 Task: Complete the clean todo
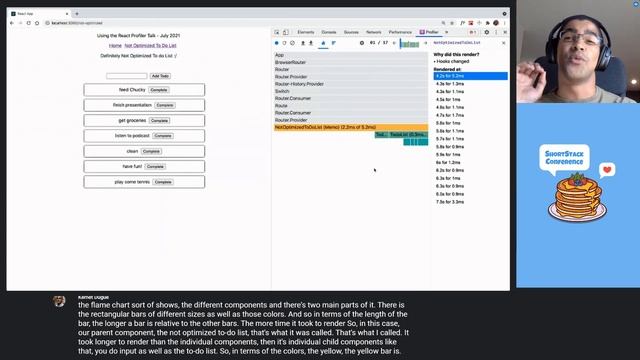click(151, 151)
